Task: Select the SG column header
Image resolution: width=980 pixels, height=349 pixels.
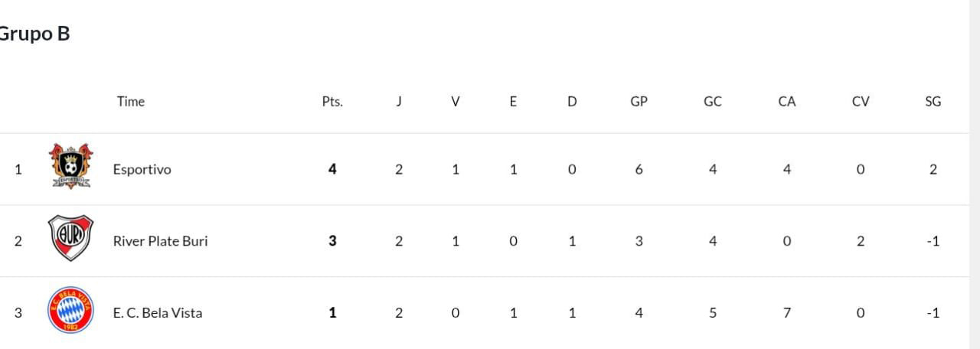Action: (933, 101)
